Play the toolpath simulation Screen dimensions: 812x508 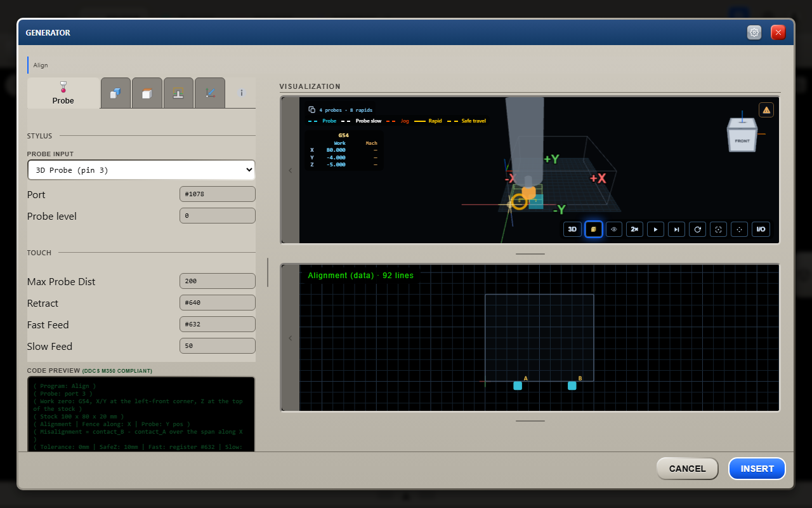tap(656, 229)
